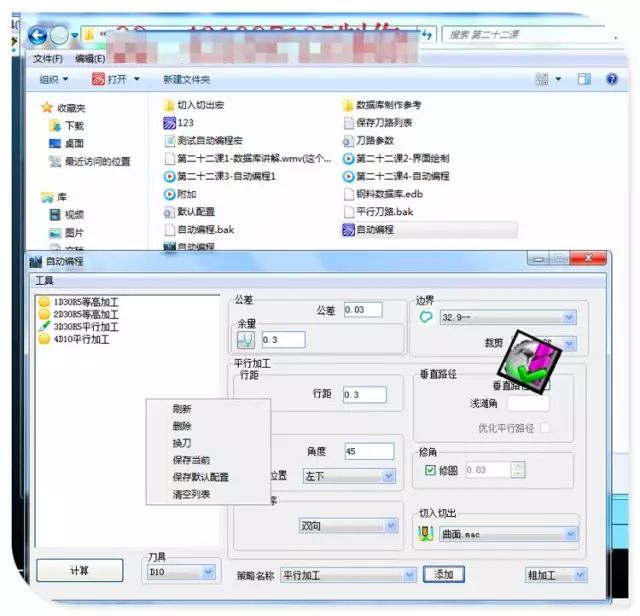
Task: Select the 默认配置 file
Action: 189,212
